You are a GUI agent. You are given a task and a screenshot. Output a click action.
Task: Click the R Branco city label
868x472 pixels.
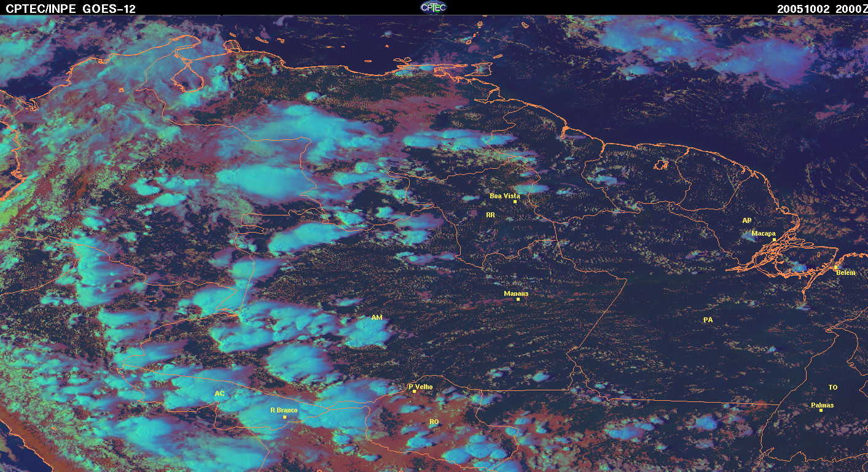click(284, 410)
